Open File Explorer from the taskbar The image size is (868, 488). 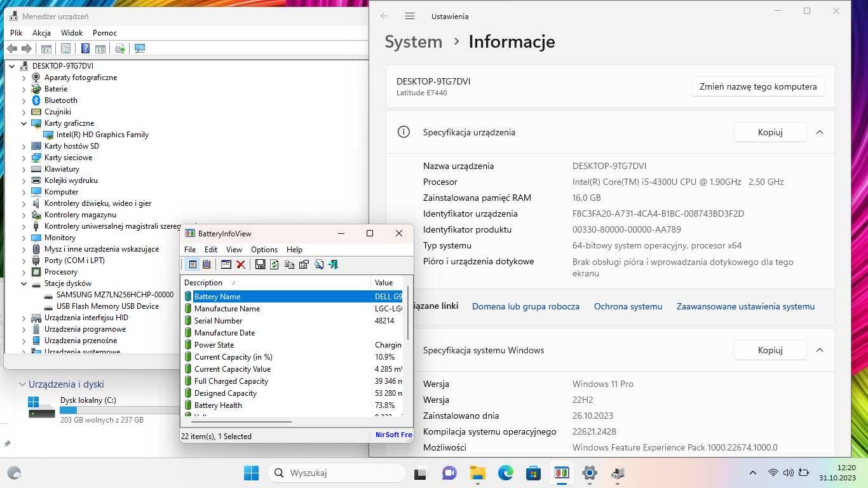[477, 473]
